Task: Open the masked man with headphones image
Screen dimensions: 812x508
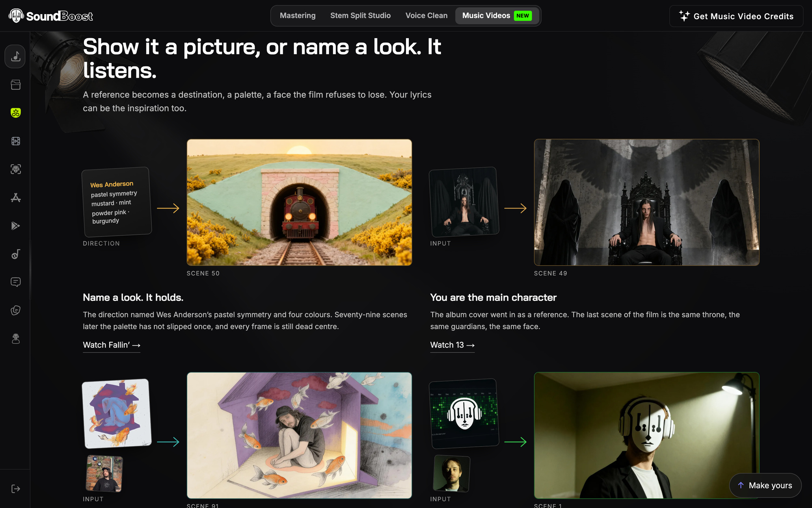Action: tap(646, 435)
